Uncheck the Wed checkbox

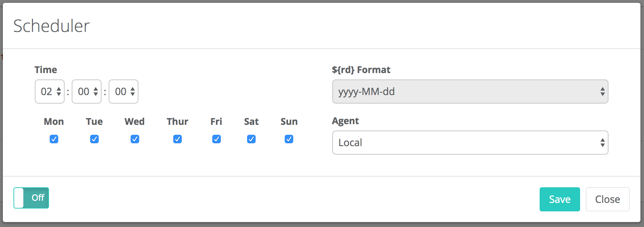pyautogui.click(x=135, y=139)
